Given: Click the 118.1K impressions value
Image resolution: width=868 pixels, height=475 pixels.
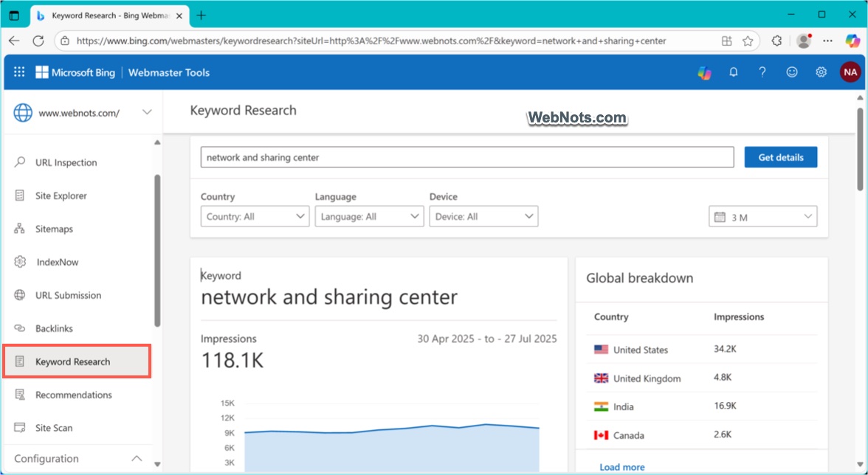Looking at the screenshot, I should [x=232, y=361].
